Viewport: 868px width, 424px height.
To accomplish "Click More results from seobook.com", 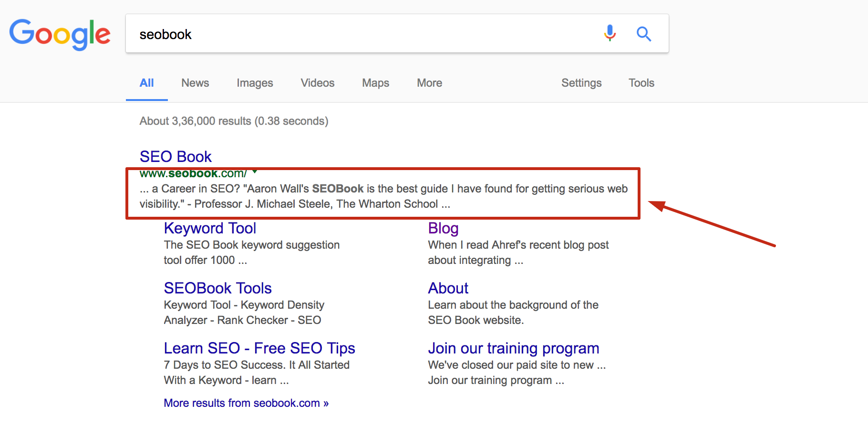I will tap(246, 403).
